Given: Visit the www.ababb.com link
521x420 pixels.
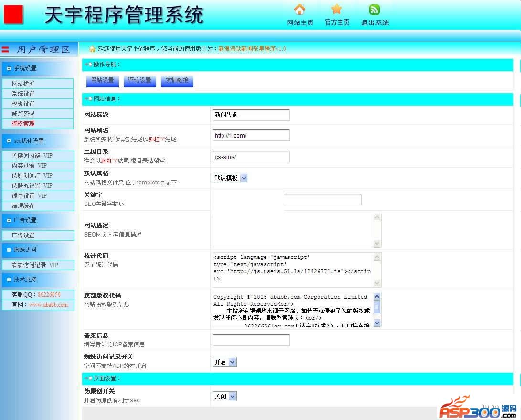Looking at the screenshot, I should coord(48,305).
